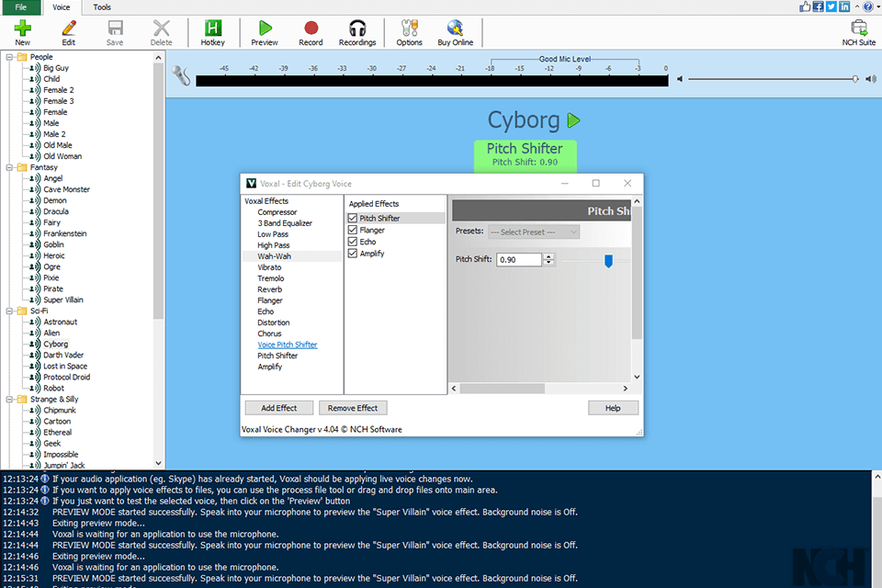This screenshot has width=882, height=588.
Task: Play the Cyborg voice with the green arrow
Action: point(574,120)
